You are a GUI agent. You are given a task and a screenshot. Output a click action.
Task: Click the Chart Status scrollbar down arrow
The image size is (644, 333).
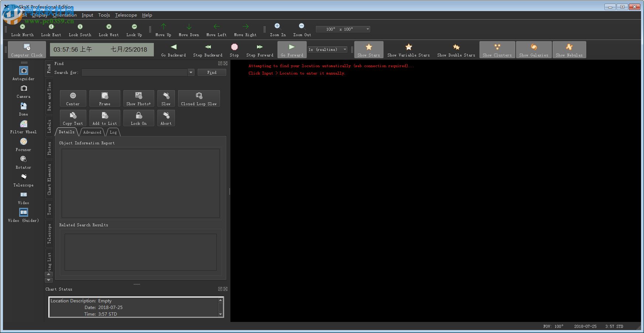point(220,314)
